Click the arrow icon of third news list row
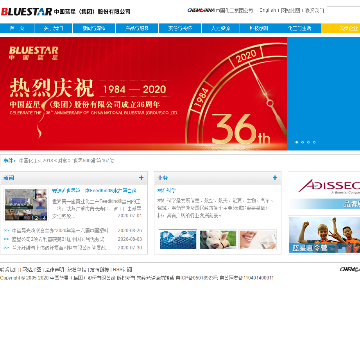 click(6, 248)
